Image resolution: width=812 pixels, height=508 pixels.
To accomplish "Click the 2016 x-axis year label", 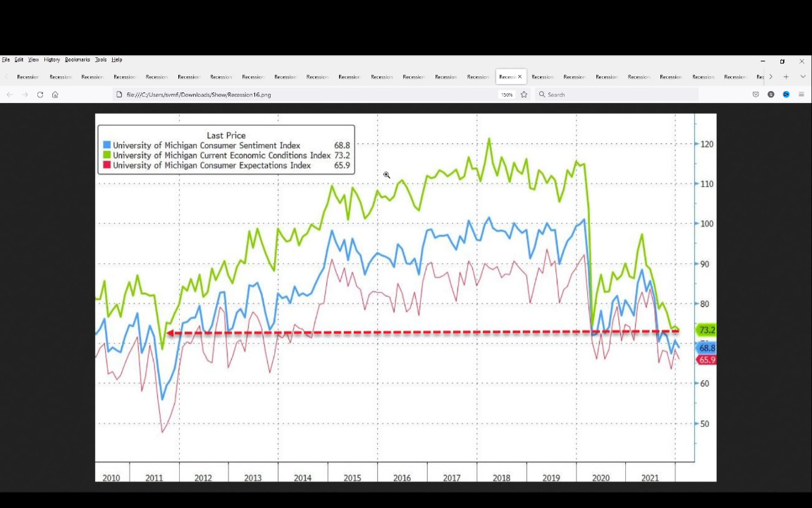I will [402, 478].
